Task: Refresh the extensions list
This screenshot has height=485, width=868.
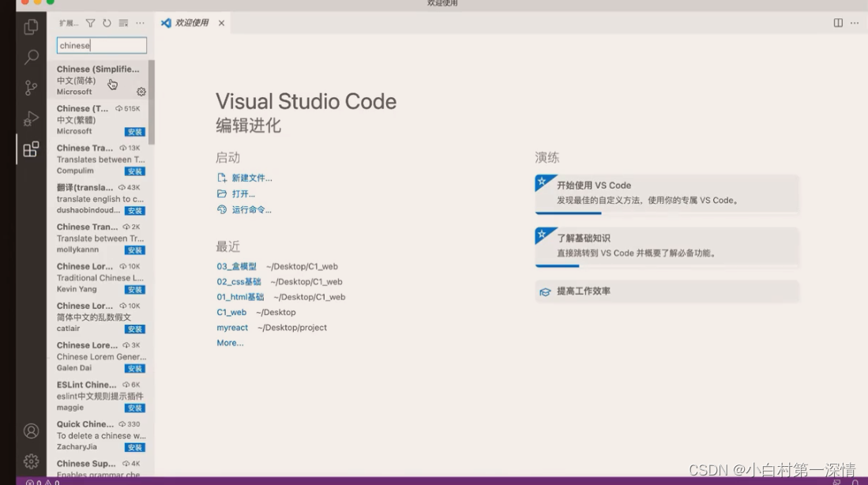Action: 107,23
